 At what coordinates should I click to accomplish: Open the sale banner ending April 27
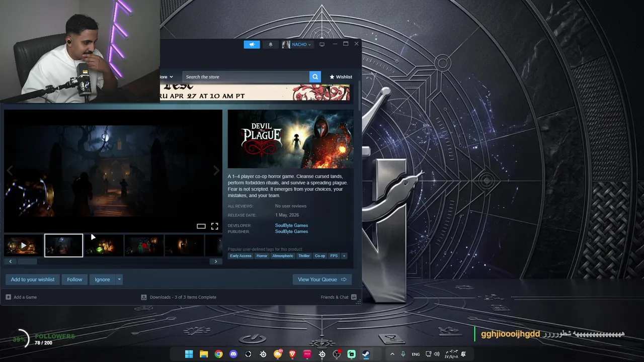(x=255, y=93)
